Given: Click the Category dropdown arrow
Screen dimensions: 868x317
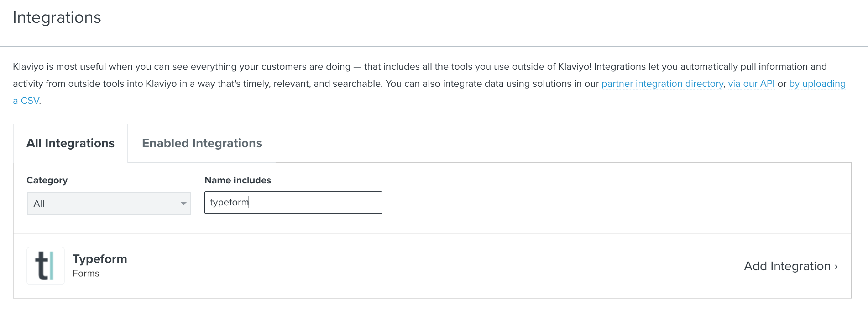Looking at the screenshot, I should [x=183, y=203].
